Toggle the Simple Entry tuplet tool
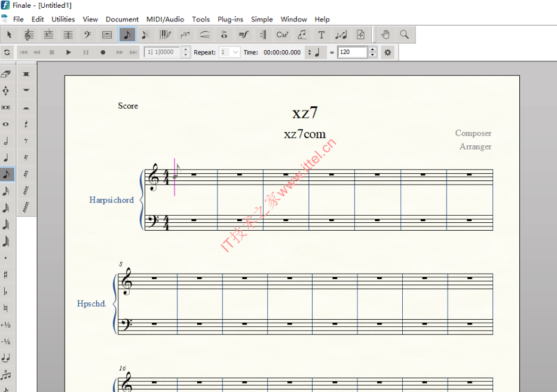 click(6, 375)
